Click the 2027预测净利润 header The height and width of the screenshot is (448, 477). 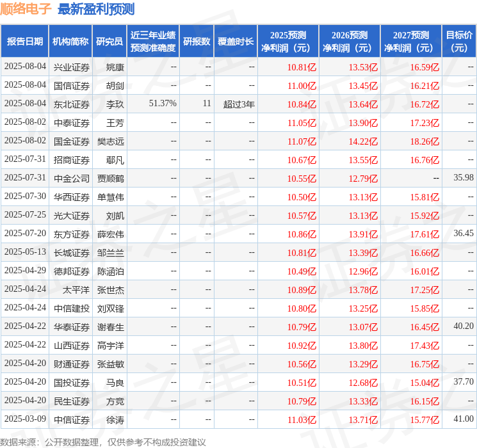pos(411,42)
